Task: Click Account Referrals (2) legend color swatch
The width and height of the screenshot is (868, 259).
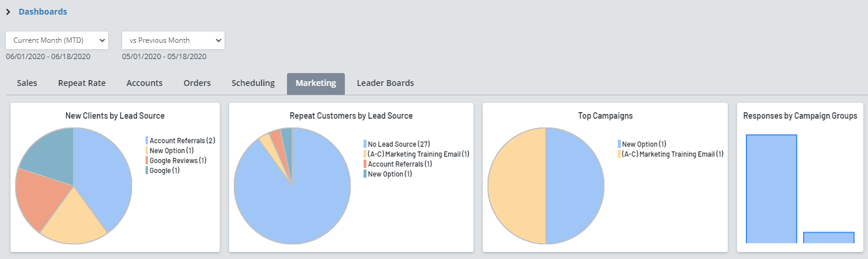Action: pyautogui.click(x=147, y=140)
